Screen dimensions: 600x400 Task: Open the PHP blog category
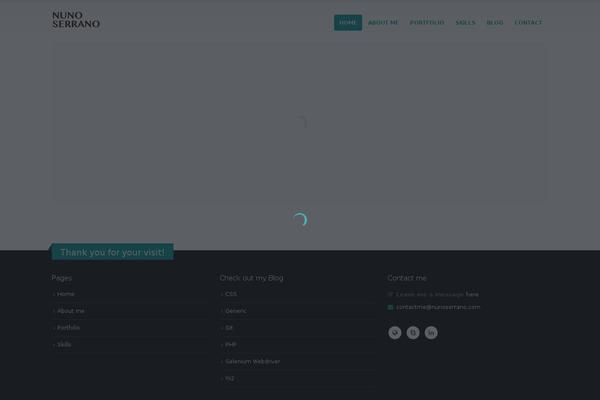(x=231, y=344)
